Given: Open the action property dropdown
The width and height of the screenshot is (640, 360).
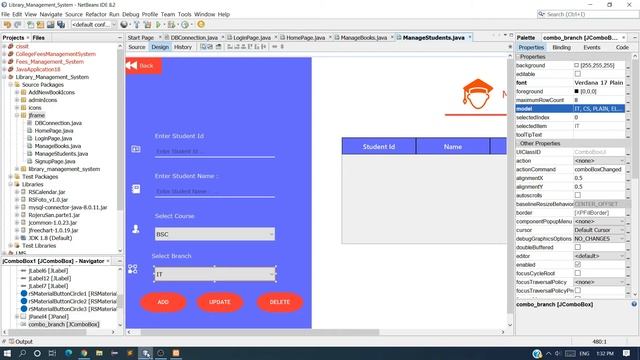Looking at the screenshot, I should [599, 160].
